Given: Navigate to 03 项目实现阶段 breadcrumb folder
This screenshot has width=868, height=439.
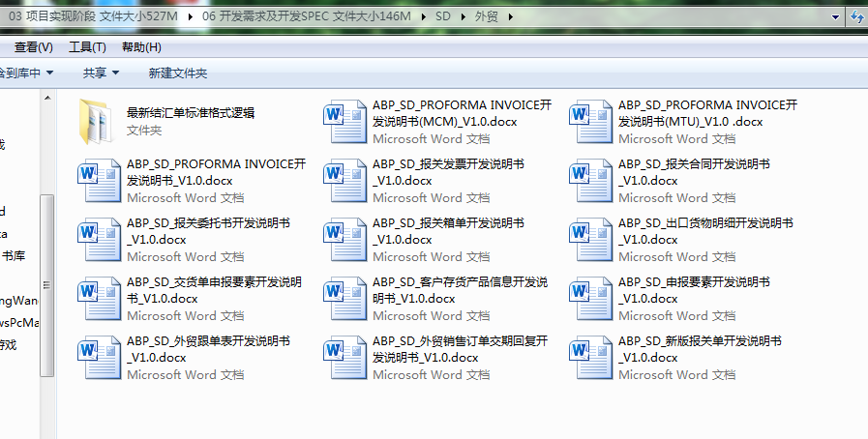Looking at the screenshot, I should [x=93, y=16].
